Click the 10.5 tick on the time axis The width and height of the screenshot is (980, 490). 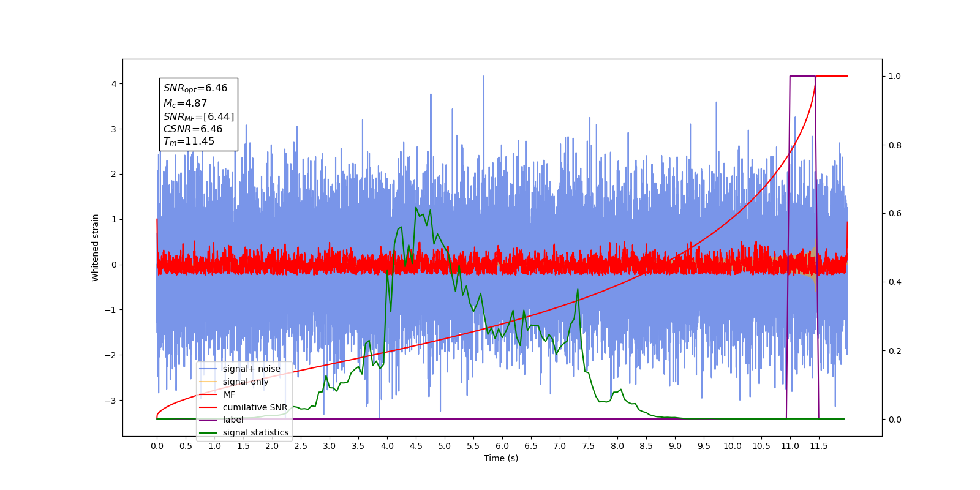tap(761, 446)
